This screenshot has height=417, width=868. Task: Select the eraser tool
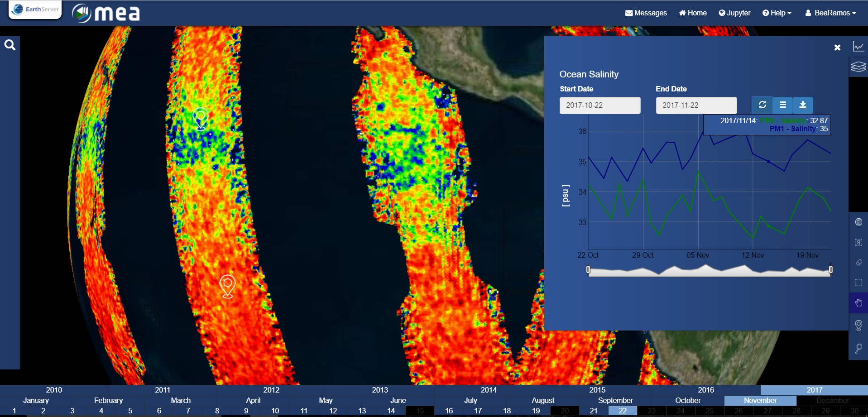(858, 263)
